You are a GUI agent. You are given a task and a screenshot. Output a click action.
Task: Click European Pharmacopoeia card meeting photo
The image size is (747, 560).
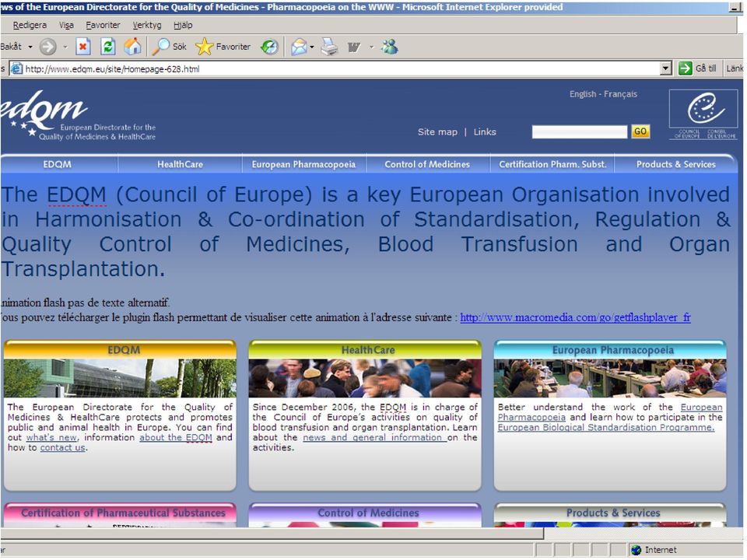(610, 378)
